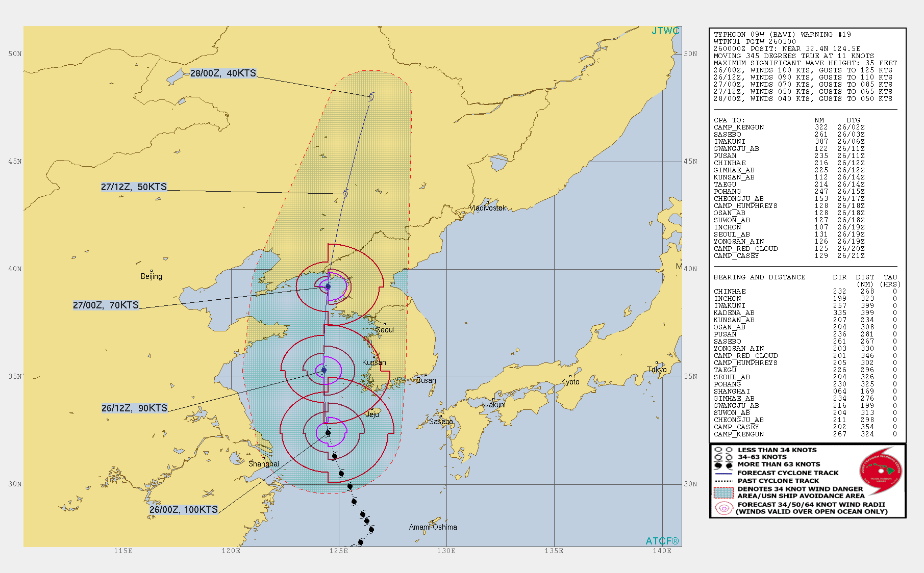The width and height of the screenshot is (924, 573).
Task: Click the 26/12Z forecast position marker
Action: 323,370
